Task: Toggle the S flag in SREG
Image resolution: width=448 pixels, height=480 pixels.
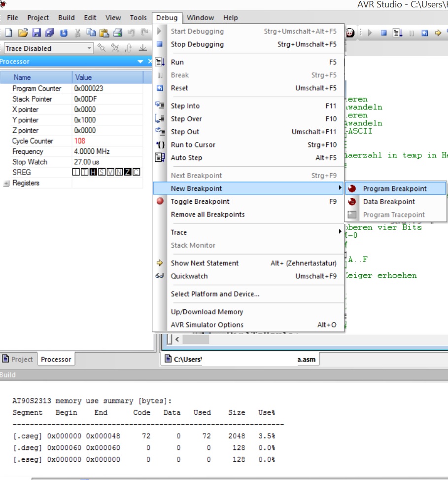Action: tap(102, 172)
